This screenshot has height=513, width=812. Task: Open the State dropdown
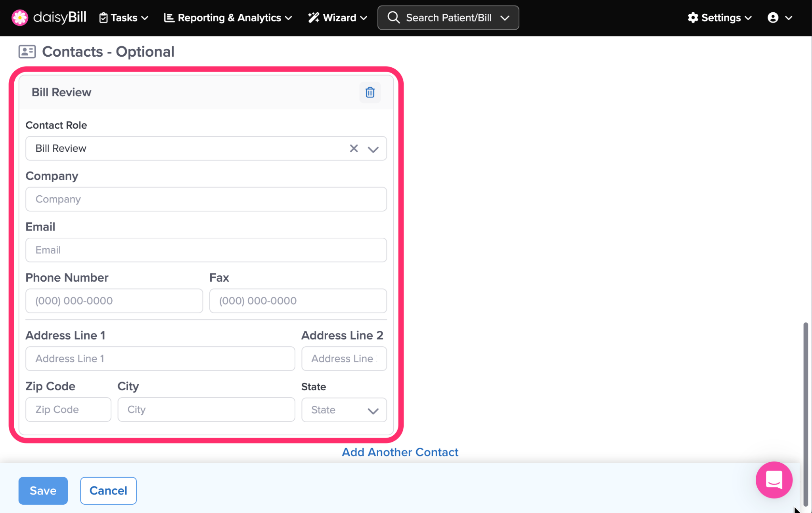click(344, 410)
